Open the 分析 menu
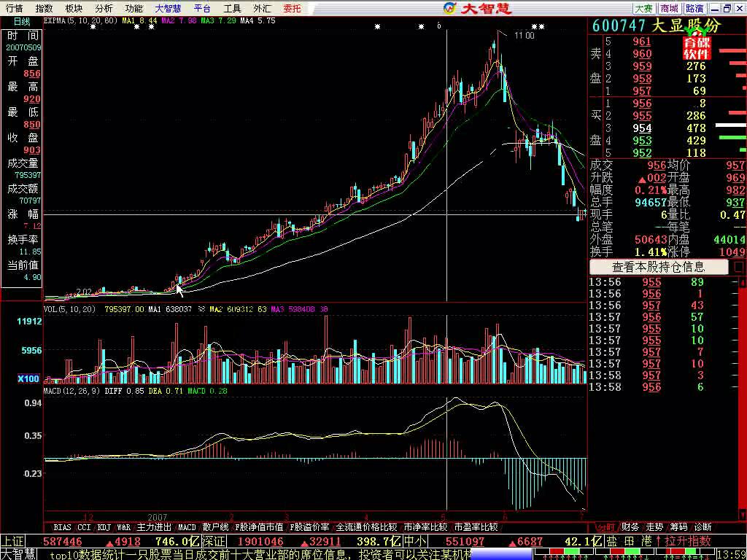The image size is (747, 560). tap(104, 8)
